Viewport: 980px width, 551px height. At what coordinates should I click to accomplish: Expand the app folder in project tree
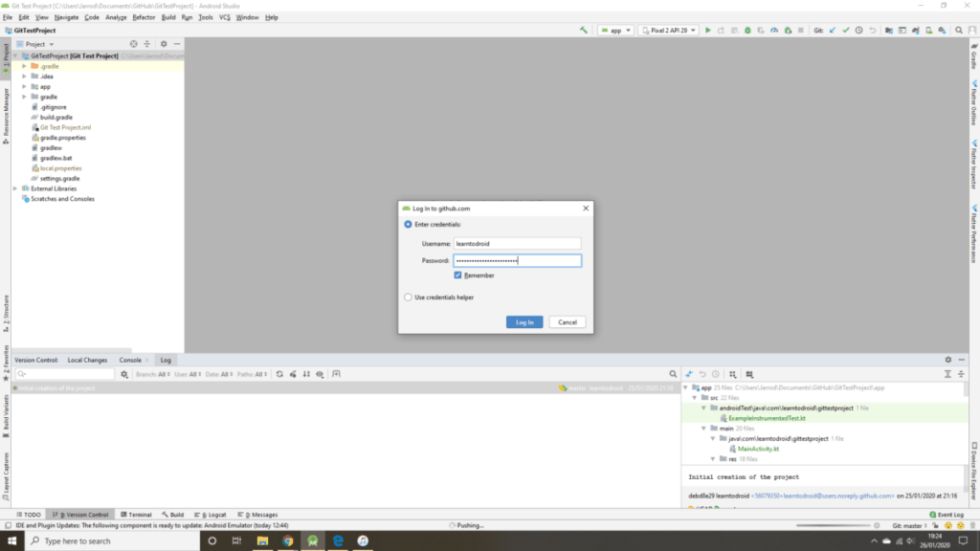24,86
